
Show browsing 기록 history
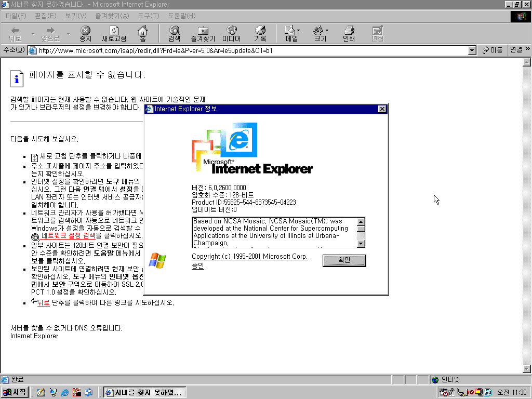[260, 34]
